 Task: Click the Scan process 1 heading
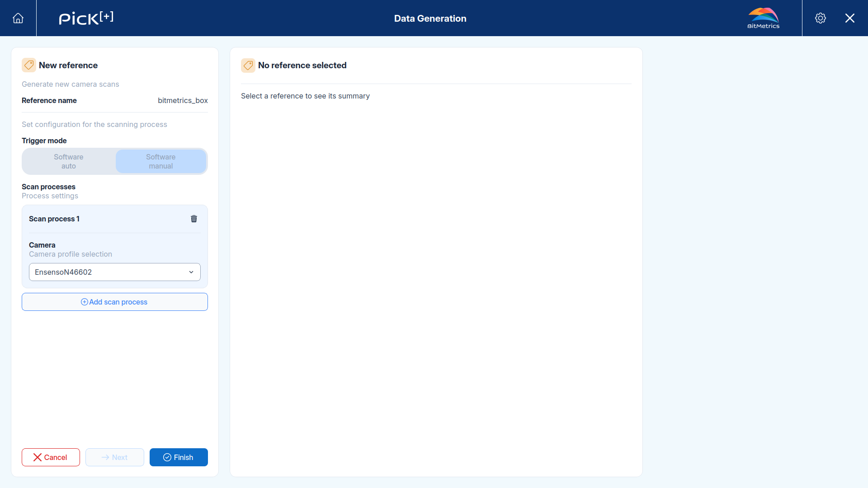point(54,219)
